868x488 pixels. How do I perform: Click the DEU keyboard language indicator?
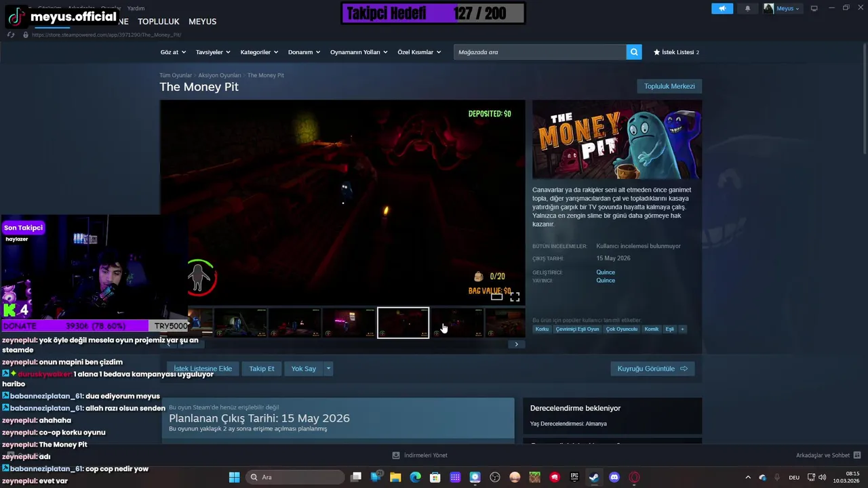(794, 477)
